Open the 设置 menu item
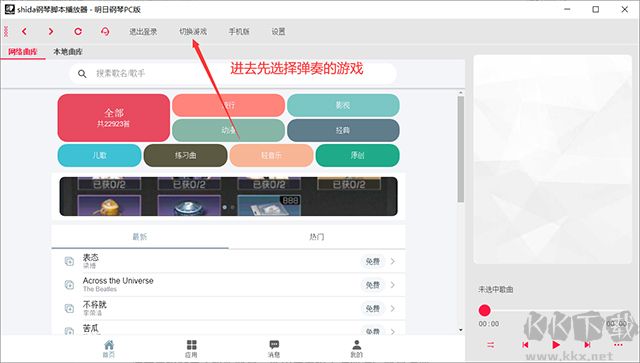640x363 pixels. 278,31
